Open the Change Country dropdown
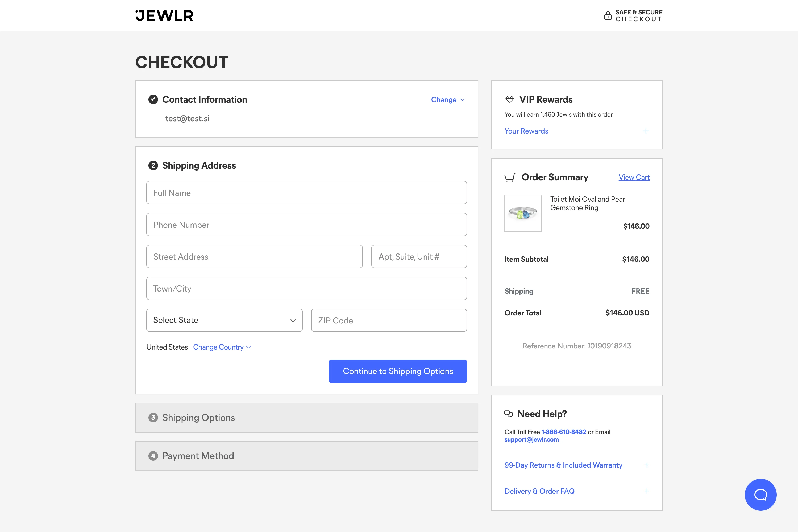 coord(222,347)
